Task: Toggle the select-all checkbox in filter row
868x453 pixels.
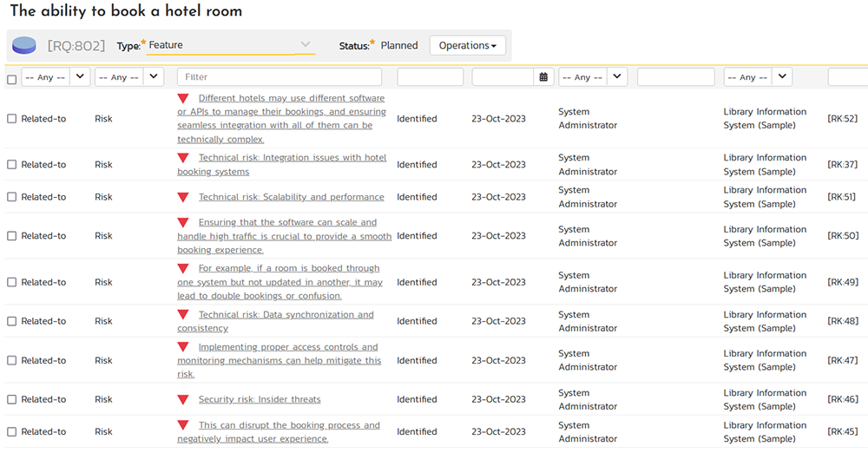Action: click(x=11, y=79)
